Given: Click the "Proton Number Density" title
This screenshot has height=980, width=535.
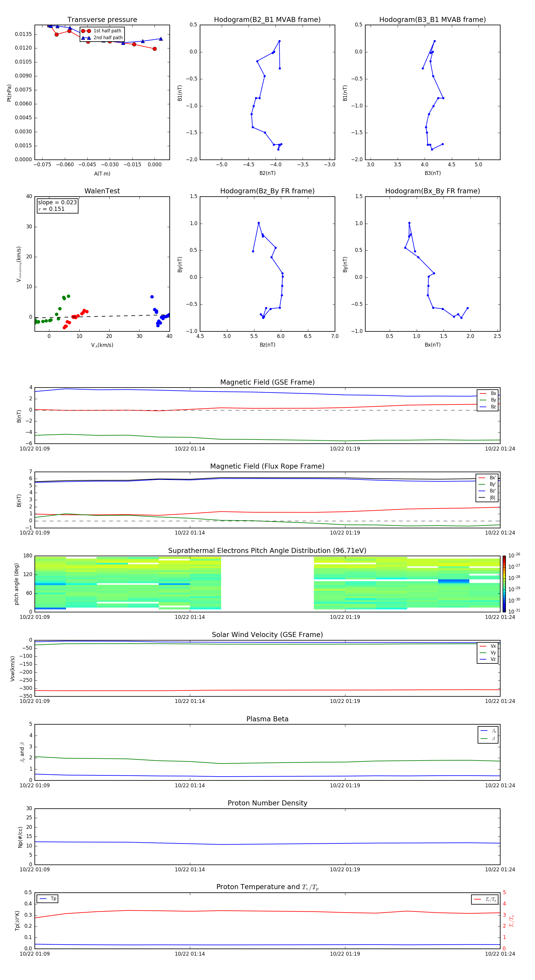Looking at the screenshot, I should (267, 803).
